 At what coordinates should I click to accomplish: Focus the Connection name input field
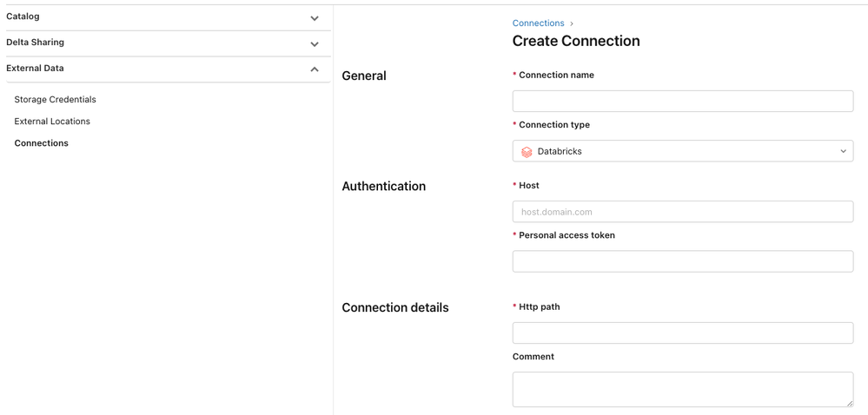tap(682, 102)
